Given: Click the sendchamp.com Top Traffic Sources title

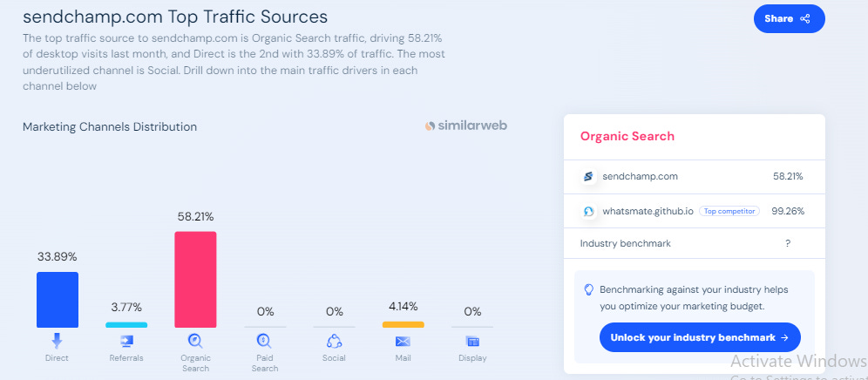Looking at the screenshot, I should tap(175, 17).
